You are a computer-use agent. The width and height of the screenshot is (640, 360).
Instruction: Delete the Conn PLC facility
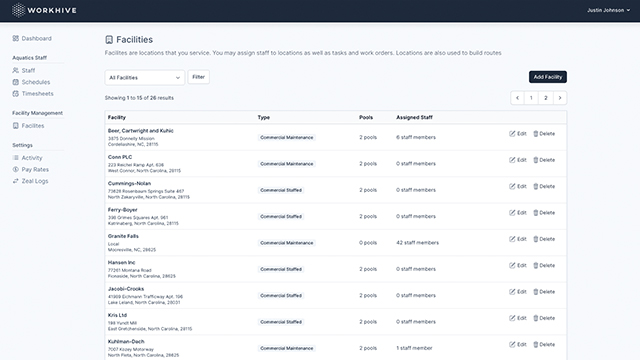click(x=544, y=160)
